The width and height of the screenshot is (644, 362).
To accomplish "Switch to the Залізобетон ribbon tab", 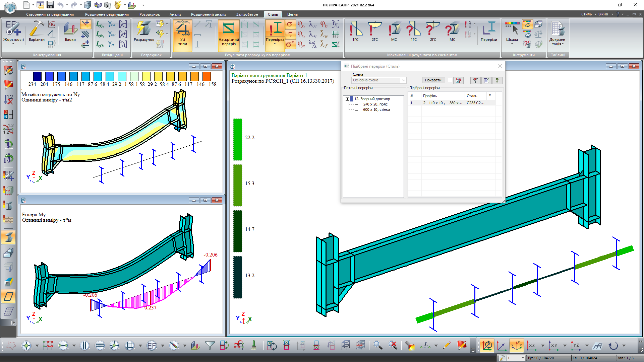I will coord(247,14).
